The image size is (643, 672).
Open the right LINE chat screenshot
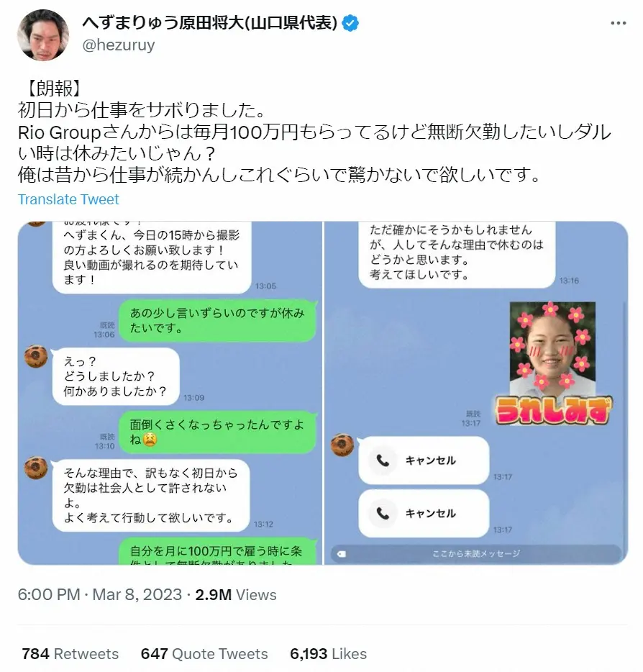[476, 393]
